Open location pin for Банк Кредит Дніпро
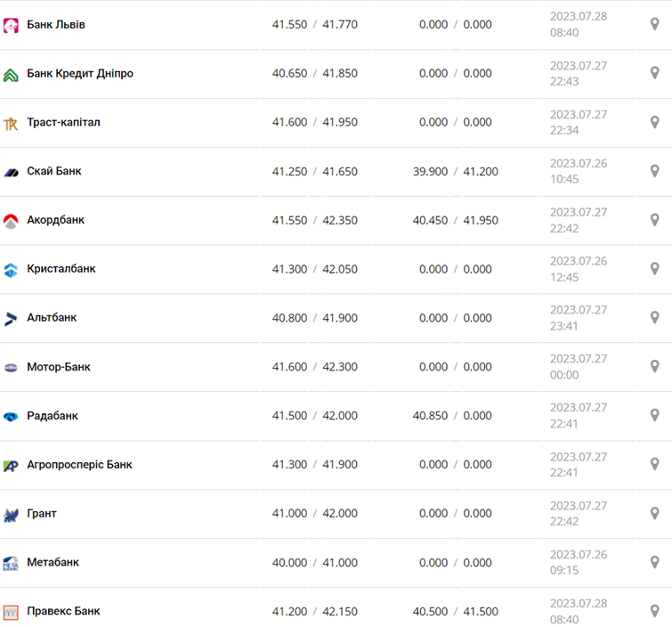This screenshot has height=627, width=672. click(655, 73)
